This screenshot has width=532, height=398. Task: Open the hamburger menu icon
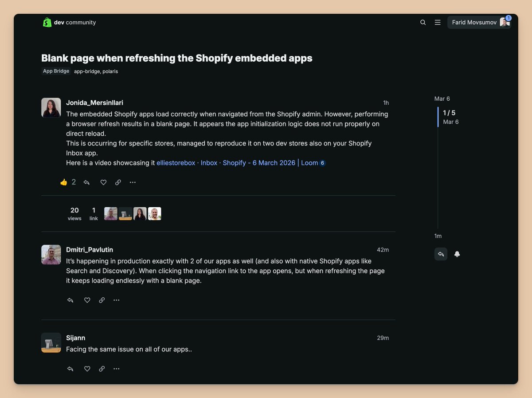click(x=438, y=22)
